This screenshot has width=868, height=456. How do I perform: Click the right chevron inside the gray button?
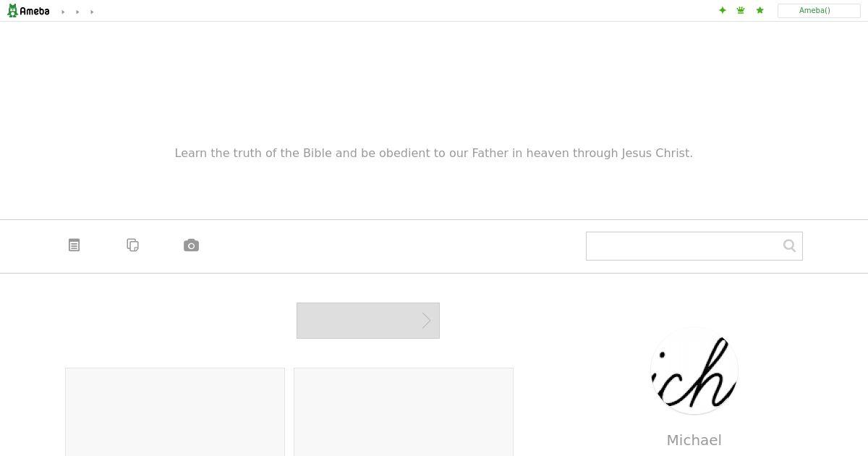pos(427,321)
